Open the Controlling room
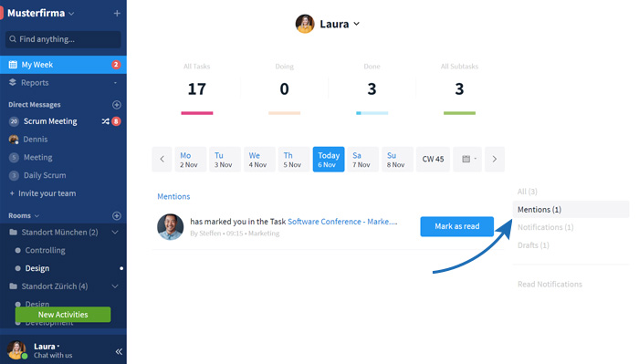The width and height of the screenshot is (639, 364). pos(45,250)
